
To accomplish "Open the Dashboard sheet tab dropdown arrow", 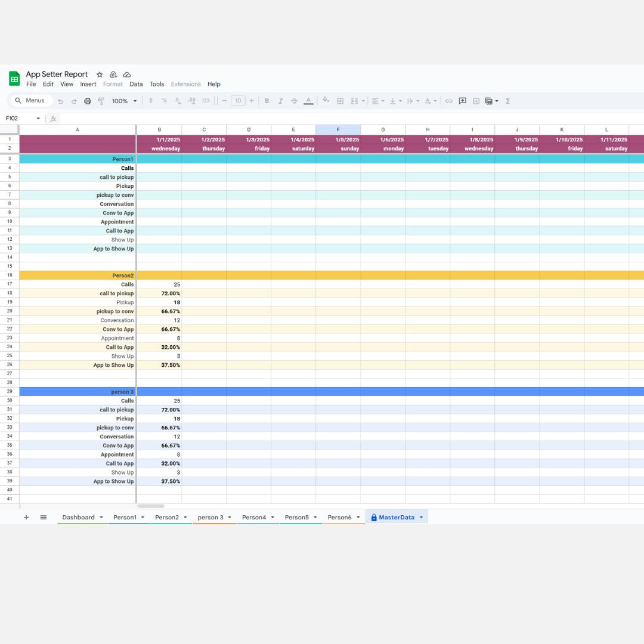I will point(101,518).
